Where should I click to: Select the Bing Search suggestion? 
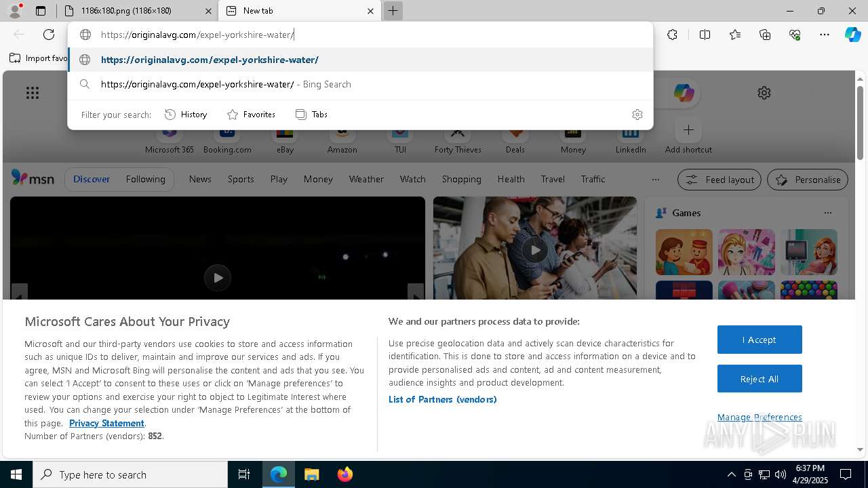[361, 84]
